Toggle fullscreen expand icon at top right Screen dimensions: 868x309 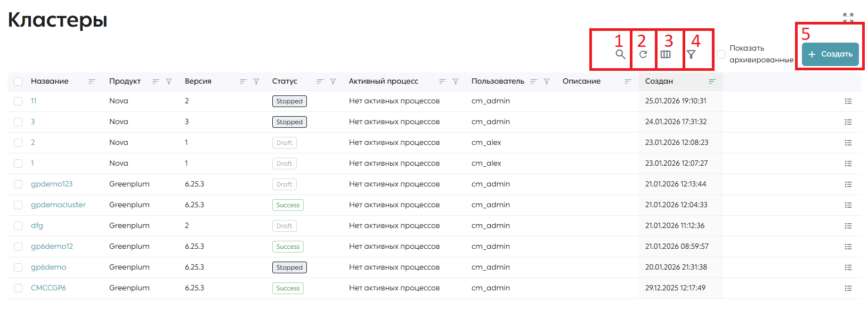point(848,18)
